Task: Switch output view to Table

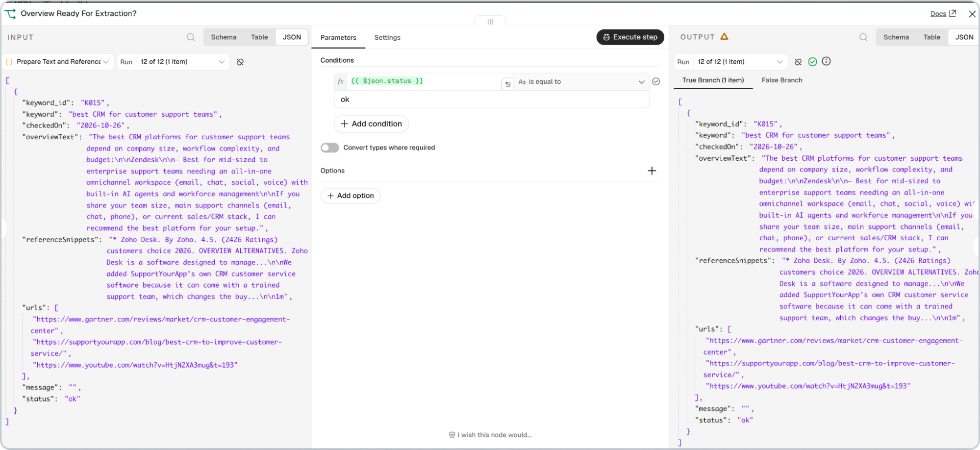Action: (932, 37)
